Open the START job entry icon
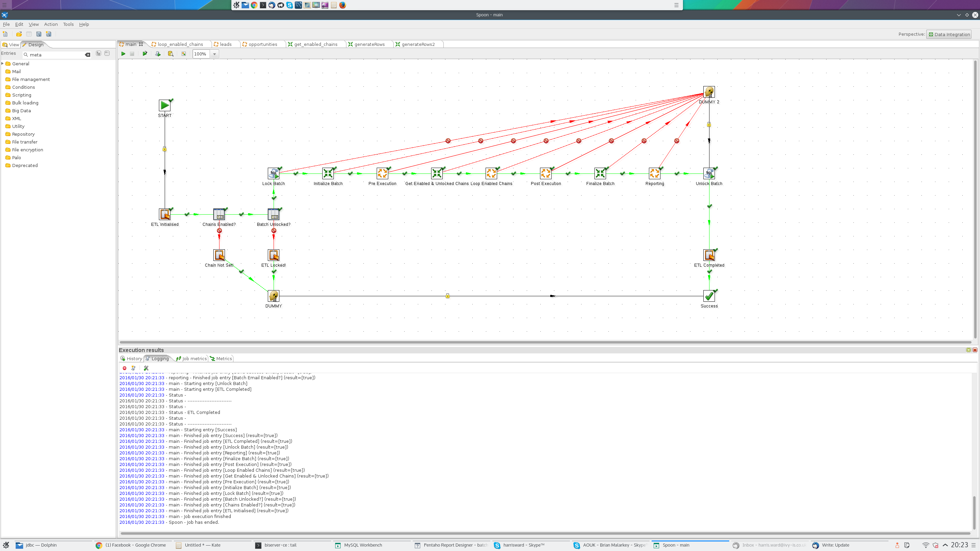 tap(165, 105)
